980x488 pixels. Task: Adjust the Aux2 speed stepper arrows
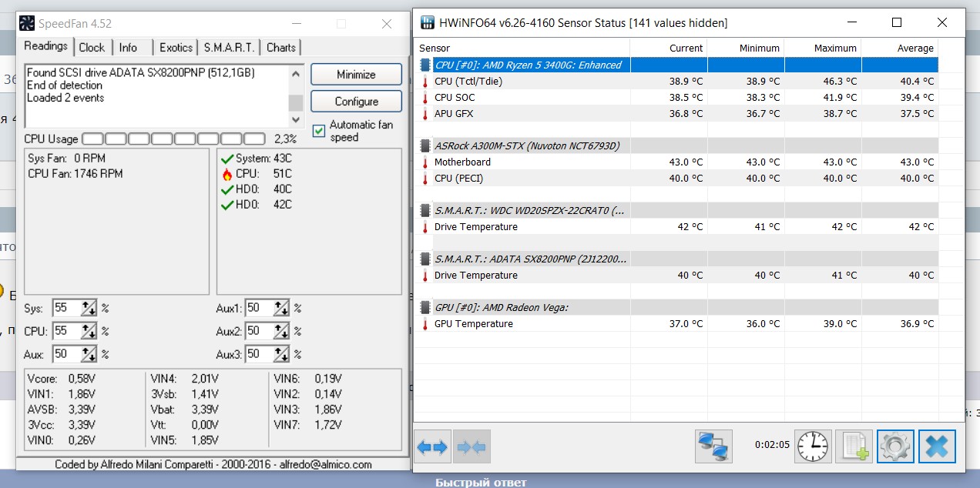[281, 331]
